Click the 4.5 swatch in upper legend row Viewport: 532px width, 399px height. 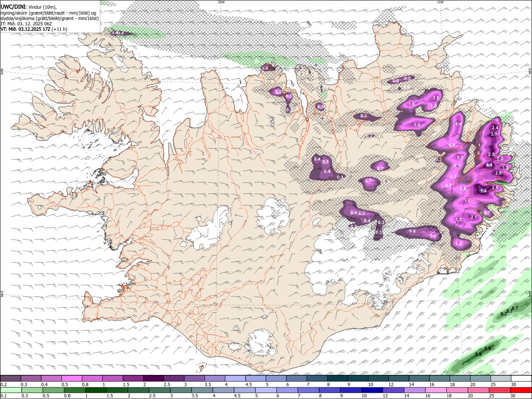tap(255, 378)
